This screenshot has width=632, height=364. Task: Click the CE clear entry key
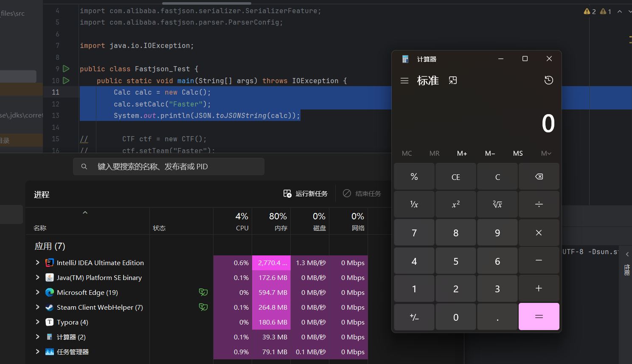[x=456, y=176]
